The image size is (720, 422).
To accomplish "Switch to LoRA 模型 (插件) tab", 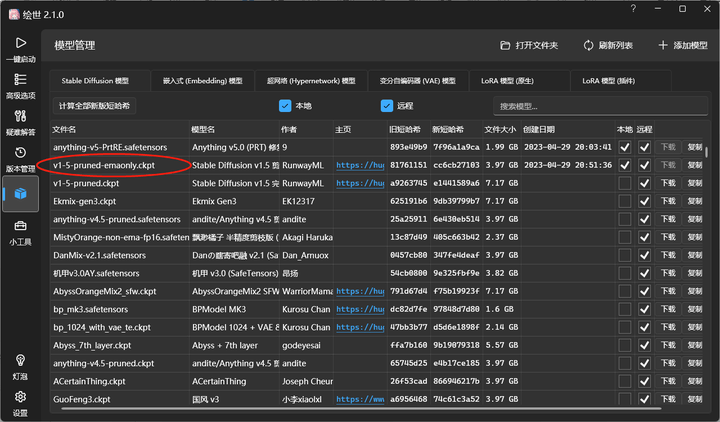I will coord(620,81).
